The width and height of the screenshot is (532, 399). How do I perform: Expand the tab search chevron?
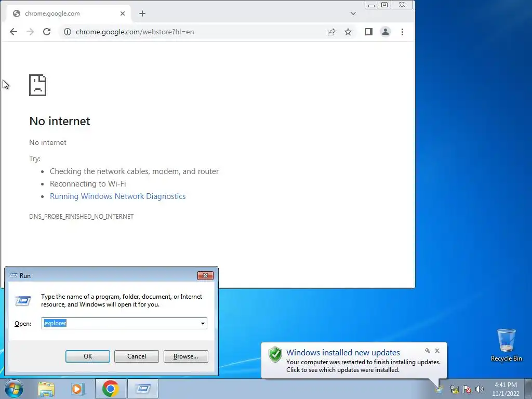coord(353,14)
